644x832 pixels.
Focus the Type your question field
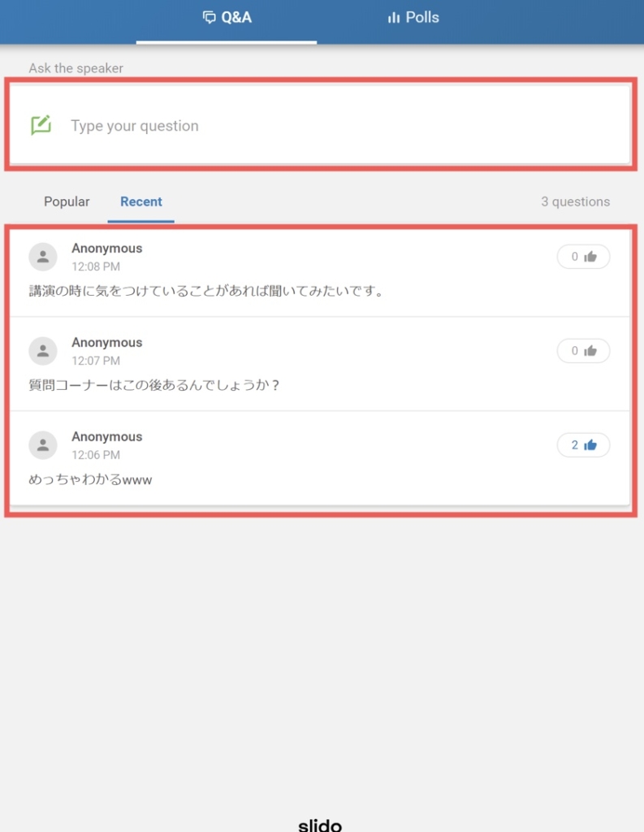coord(320,125)
